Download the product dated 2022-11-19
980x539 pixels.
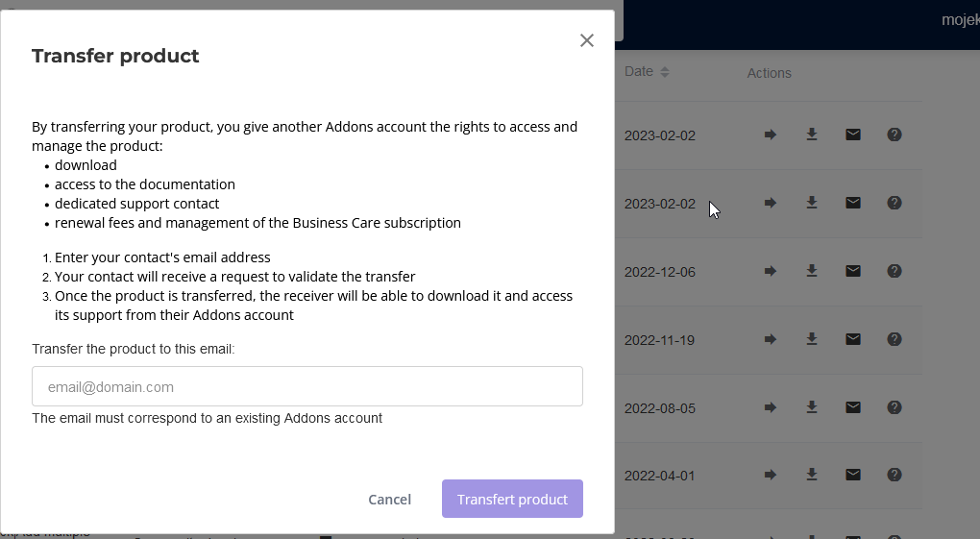pyautogui.click(x=812, y=339)
